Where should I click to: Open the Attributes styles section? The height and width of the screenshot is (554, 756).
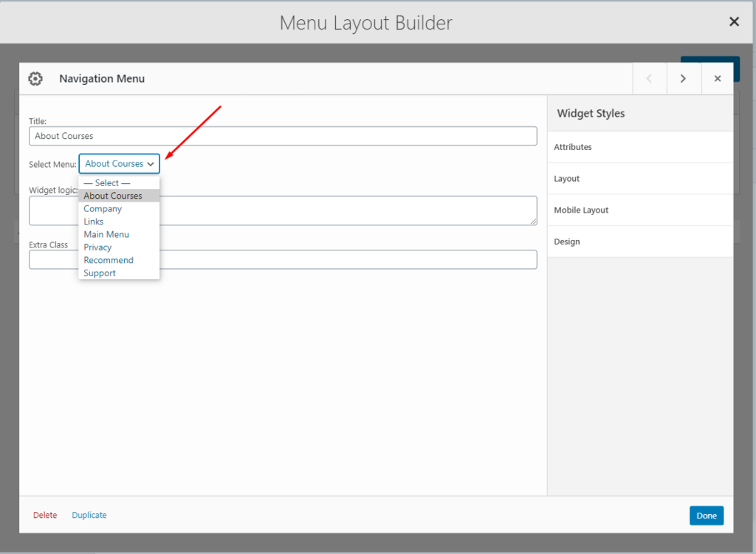pos(572,147)
